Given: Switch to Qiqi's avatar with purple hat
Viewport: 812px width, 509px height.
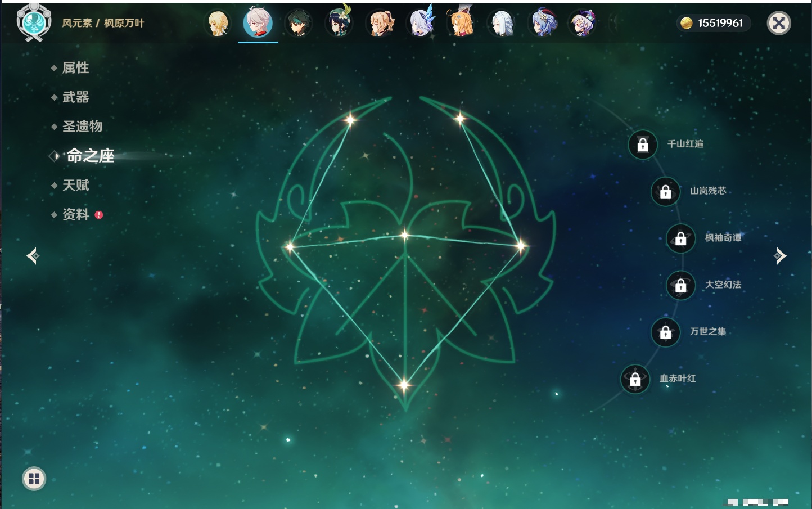Looking at the screenshot, I should [x=582, y=24].
